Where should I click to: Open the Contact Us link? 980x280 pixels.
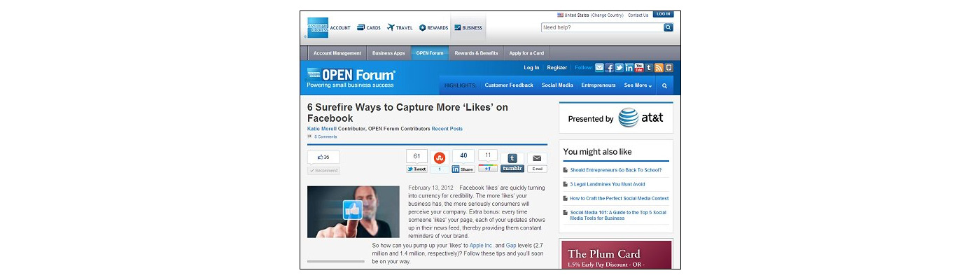pyautogui.click(x=638, y=15)
